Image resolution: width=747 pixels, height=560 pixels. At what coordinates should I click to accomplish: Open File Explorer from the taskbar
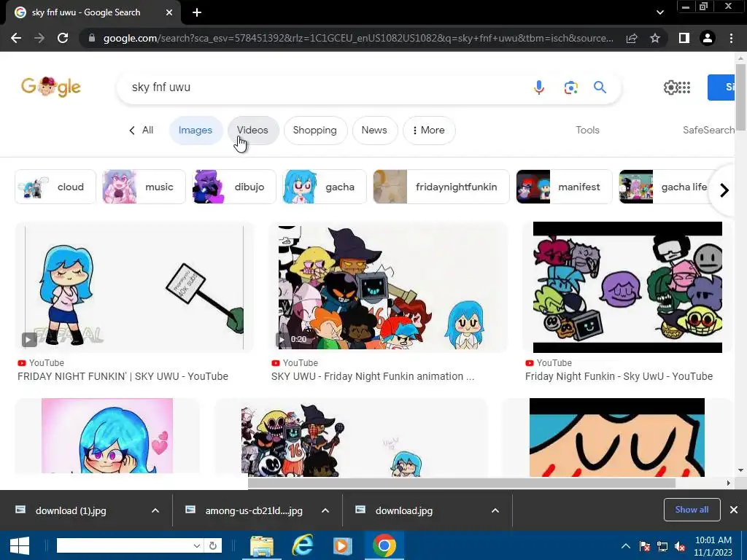tap(262, 545)
